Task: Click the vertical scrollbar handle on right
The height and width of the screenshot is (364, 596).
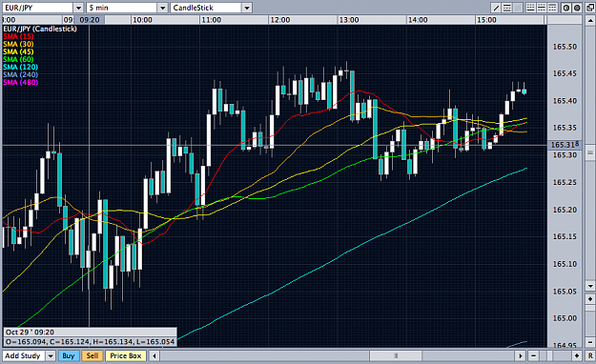Action: click(x=590, y=152)
